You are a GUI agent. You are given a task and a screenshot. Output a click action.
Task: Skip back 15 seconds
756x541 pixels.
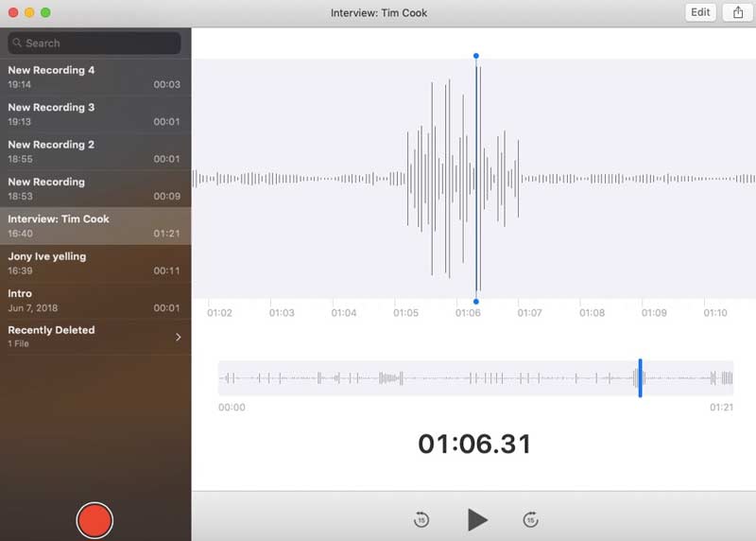(x=421, y=519)
